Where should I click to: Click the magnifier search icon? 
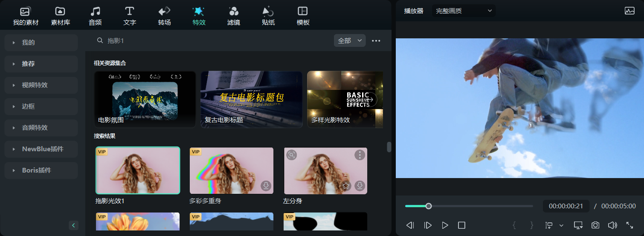click(x=100, y=40)
